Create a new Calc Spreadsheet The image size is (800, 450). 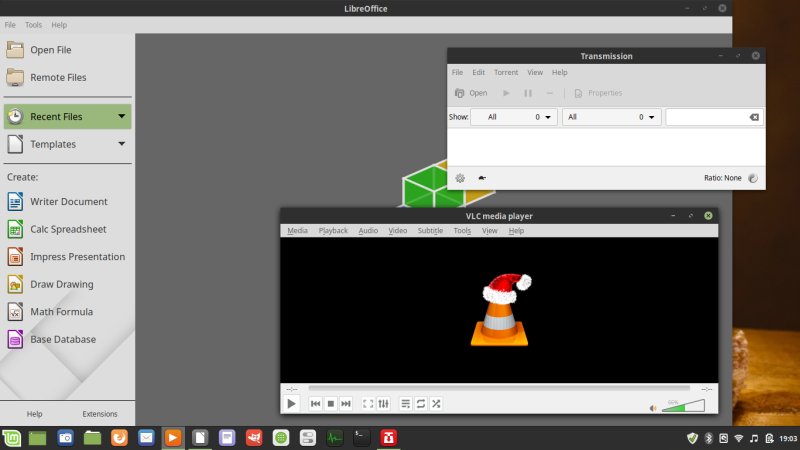[66, 229]
